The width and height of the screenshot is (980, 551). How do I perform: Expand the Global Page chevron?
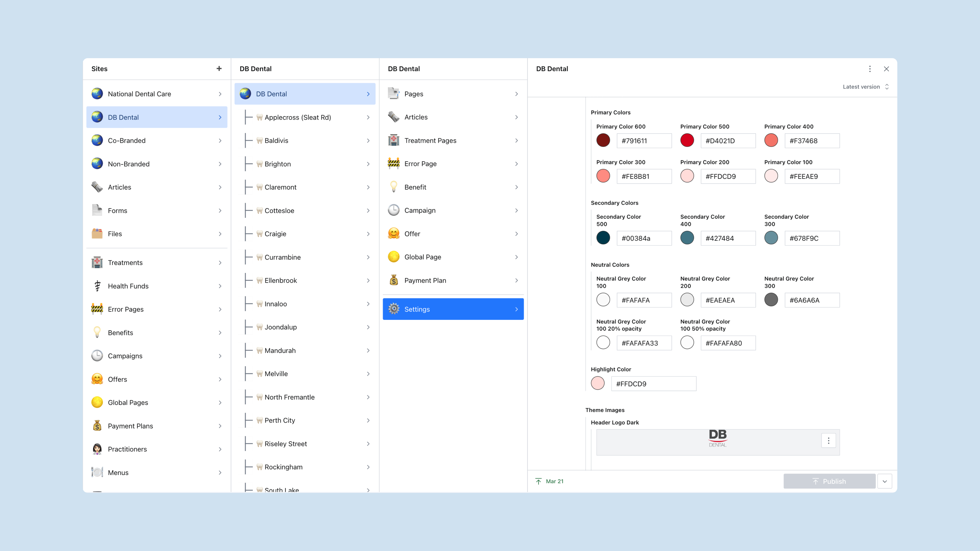(x=517, y=257)
